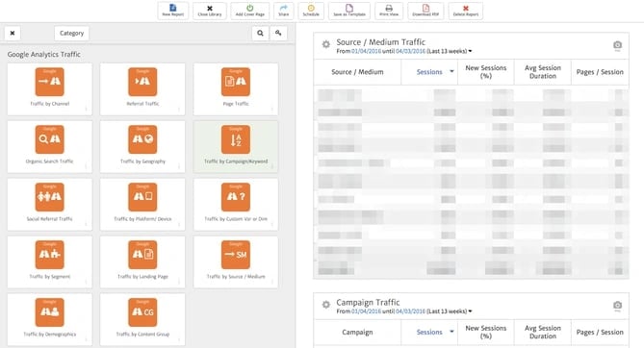
Task: Click Pages / Session header in Source / Medium table
Action: point(600,72)
